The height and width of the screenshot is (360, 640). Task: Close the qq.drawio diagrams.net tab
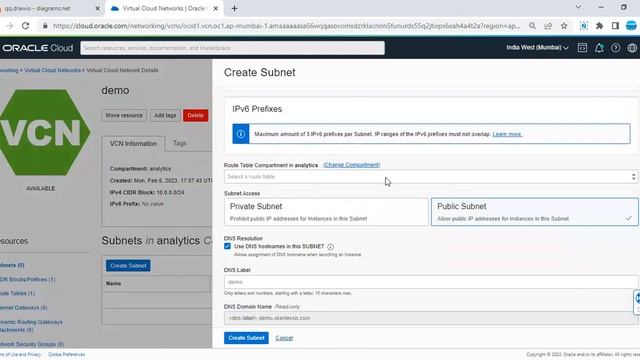(x=97, y=8)
